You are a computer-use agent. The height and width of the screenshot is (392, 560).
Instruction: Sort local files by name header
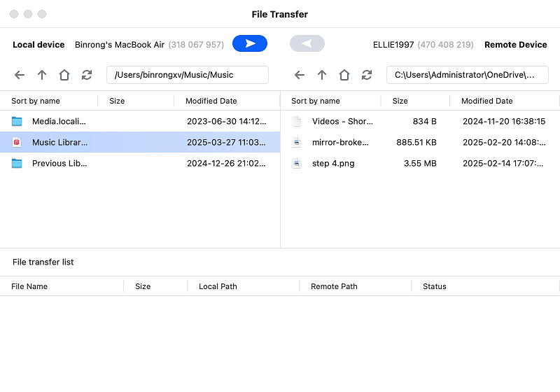36,101
